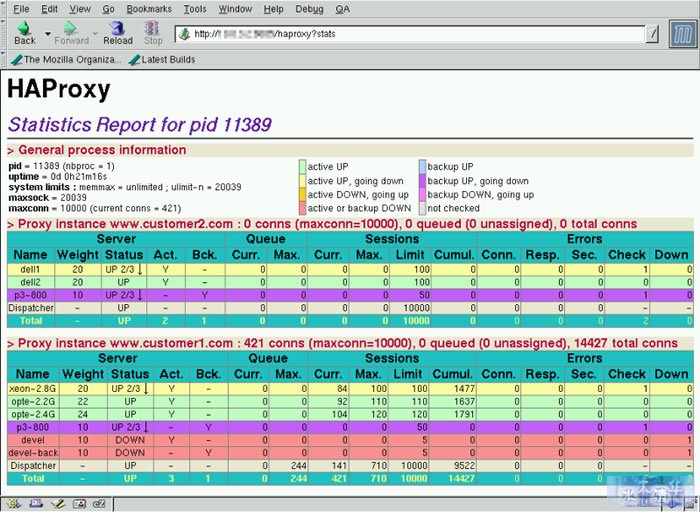The width and height of the screenshot is (700, 512).
Task: Click the 'maxsock = 20039' line
Action: [47, 198]
